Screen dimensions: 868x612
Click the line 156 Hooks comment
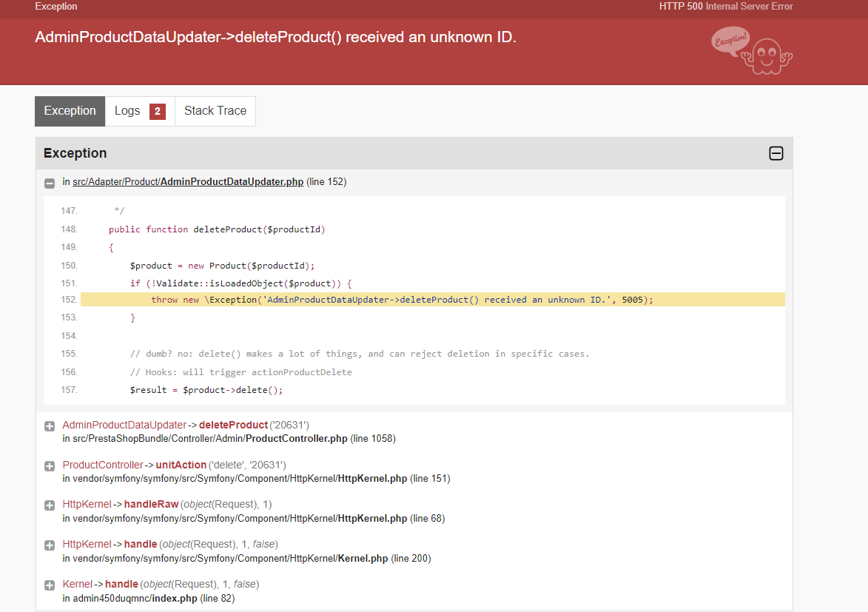coord(240,372)
